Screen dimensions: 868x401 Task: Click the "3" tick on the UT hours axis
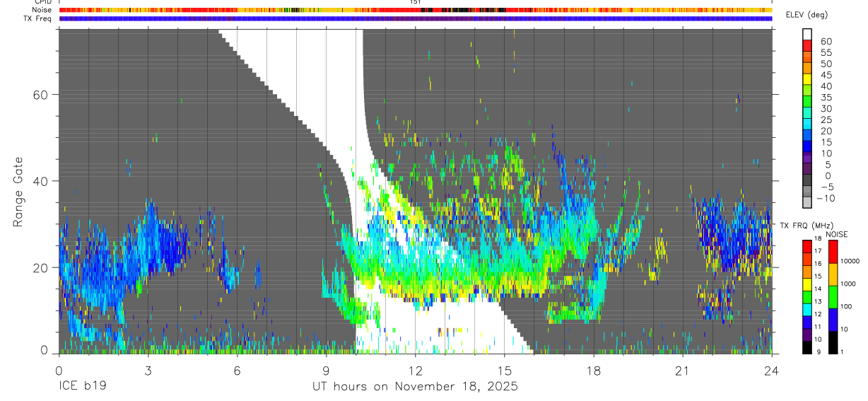pyautogui.click(x=148, y=370)
